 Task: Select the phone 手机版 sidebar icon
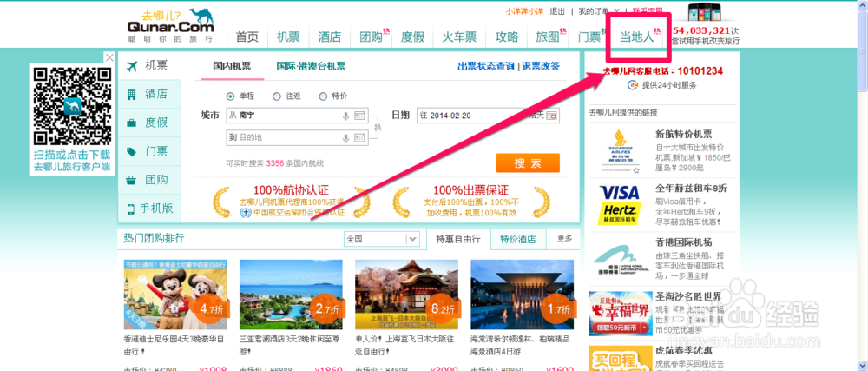click(132, 209)
